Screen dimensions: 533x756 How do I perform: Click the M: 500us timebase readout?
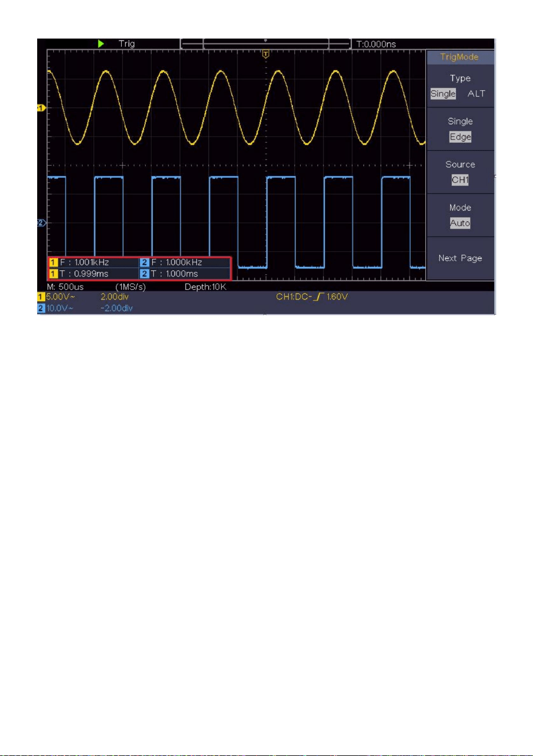point(65,287)
